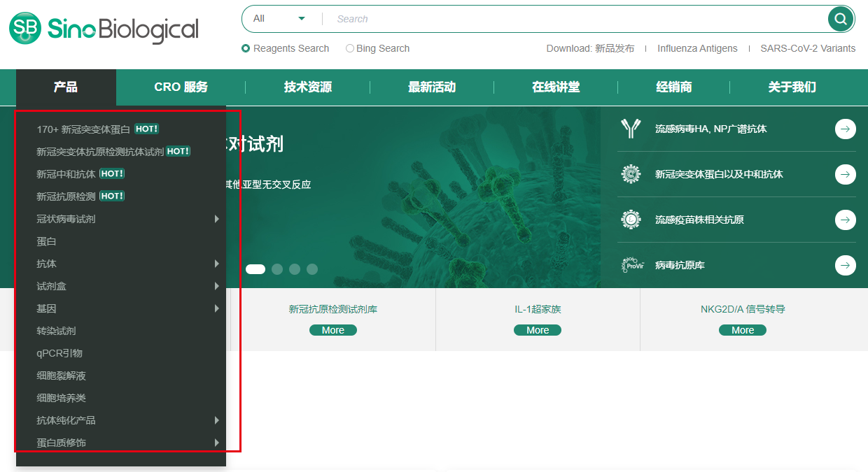
Task: Expand the 抗体纯化产品 submenu arrow
Action: 217,420
